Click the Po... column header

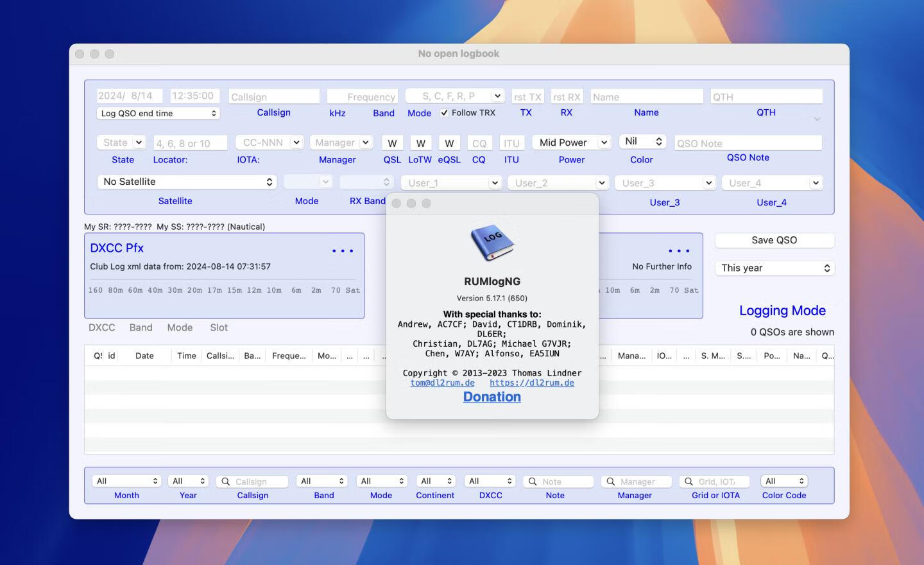tap(772, 356)
